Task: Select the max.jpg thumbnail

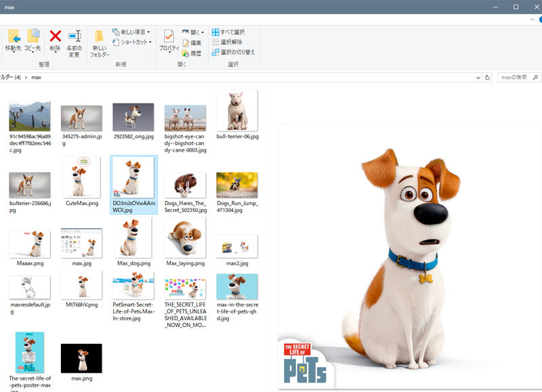Action: 81,243
